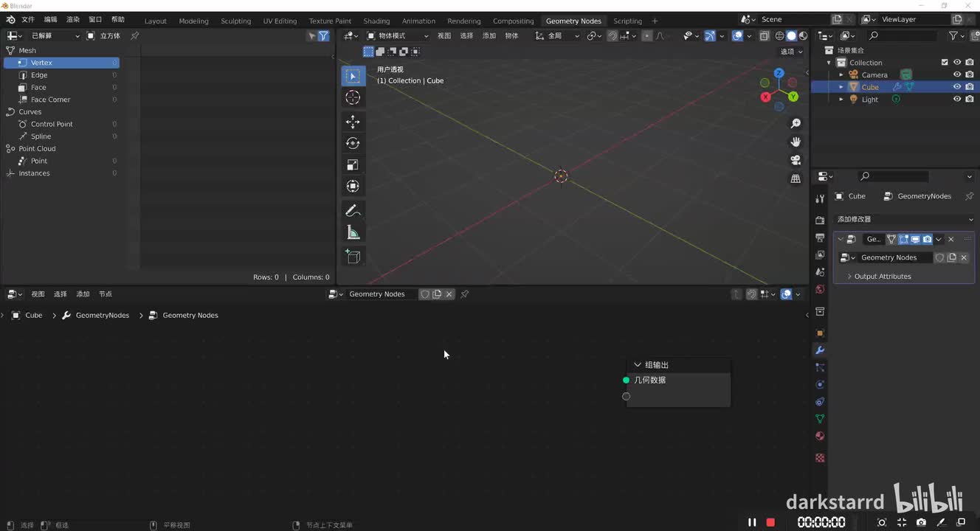Open 添加修改器 add modifier dropdown
Screen dimensions: 980x531
904,219
